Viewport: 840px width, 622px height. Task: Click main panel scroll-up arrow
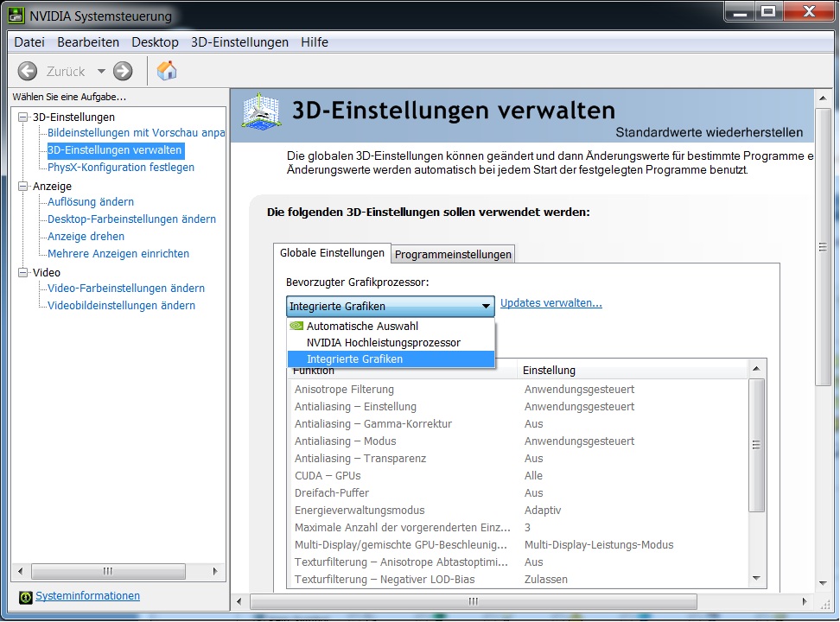[x=823, y=98]
